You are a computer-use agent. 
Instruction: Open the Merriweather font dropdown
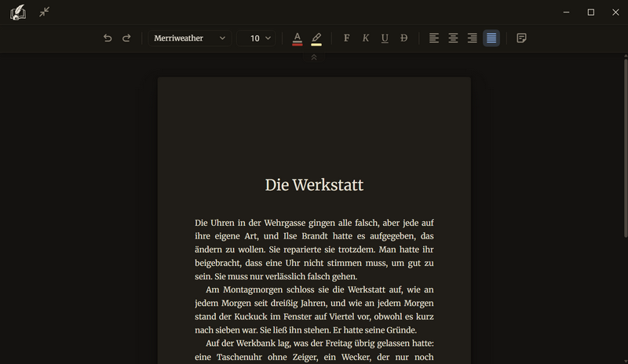(190, 38)
